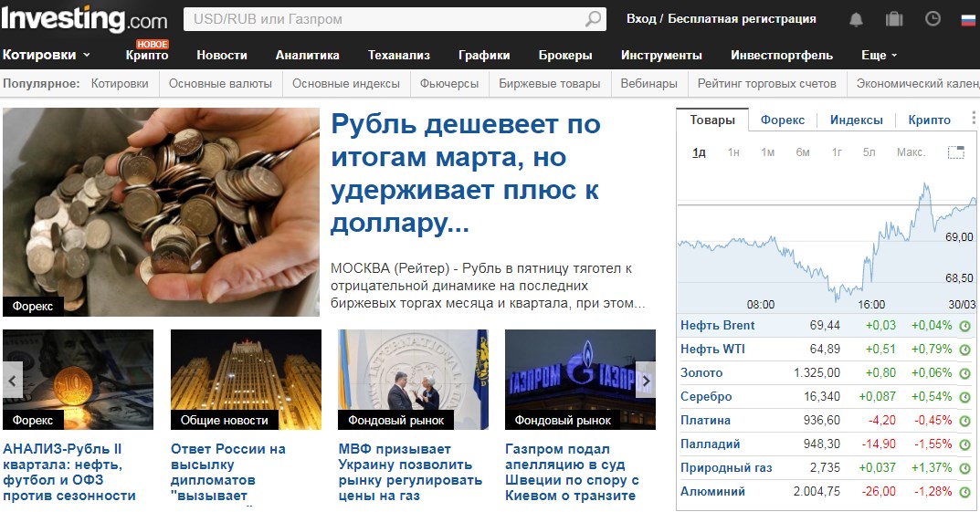Viewport: 980px width, 512px height.
Task: Open the Золото quote link
Action: [x=701, y=372]
